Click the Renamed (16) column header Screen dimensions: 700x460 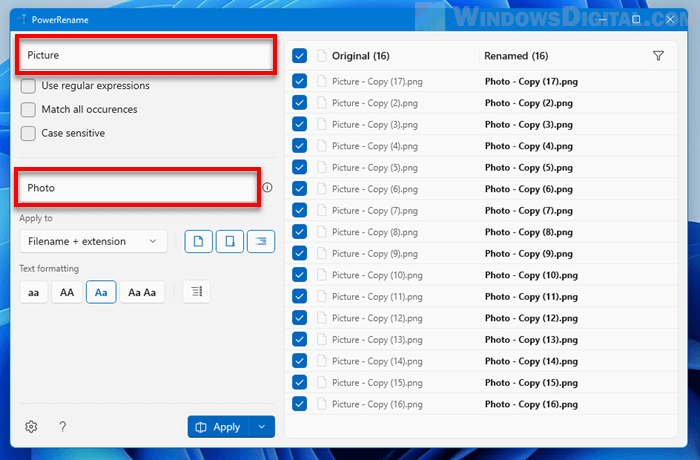(516, 56)
